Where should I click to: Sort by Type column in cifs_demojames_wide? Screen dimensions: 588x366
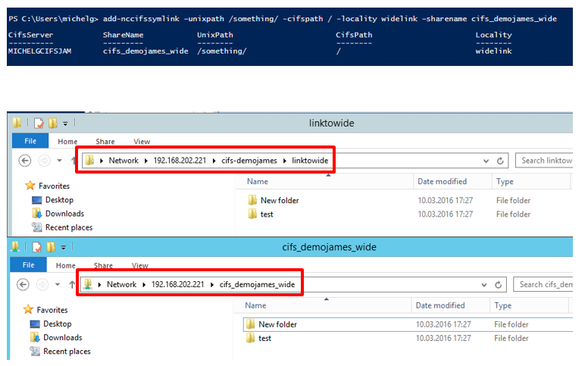click(503, 305)
